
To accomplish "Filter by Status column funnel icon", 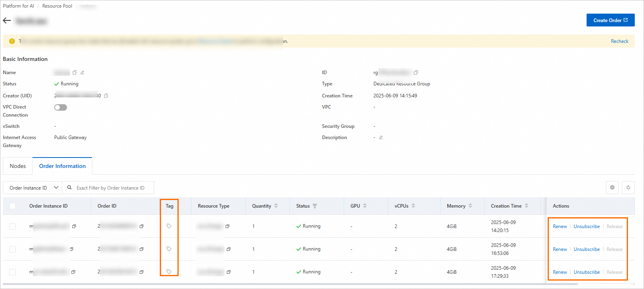I will [x=315, y=206].
